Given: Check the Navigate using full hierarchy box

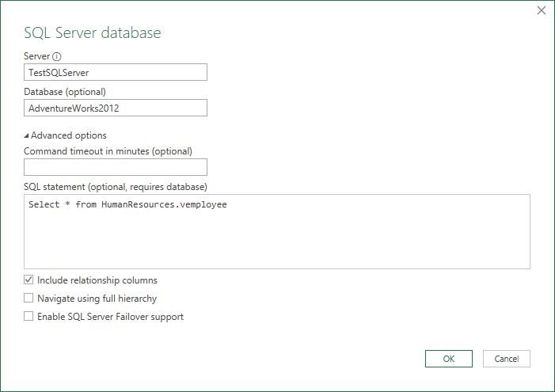Looking at the screenshot, I should 29,299.
